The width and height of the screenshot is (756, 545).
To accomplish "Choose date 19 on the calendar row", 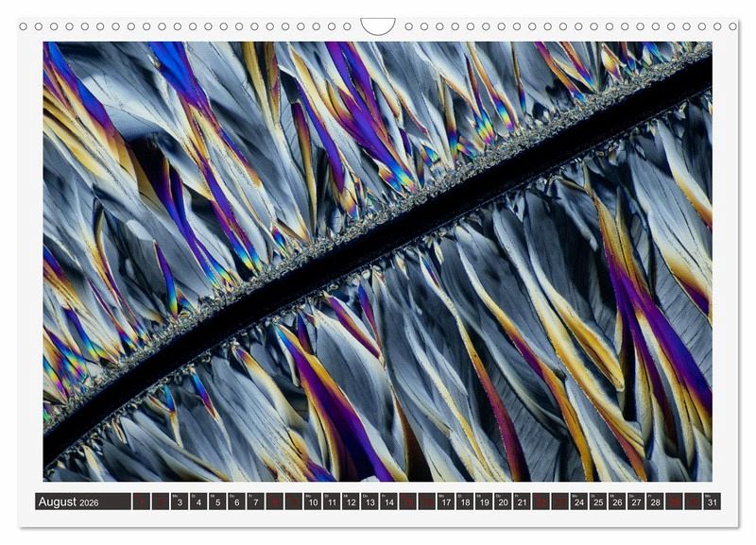I will (x=484, y=502).
